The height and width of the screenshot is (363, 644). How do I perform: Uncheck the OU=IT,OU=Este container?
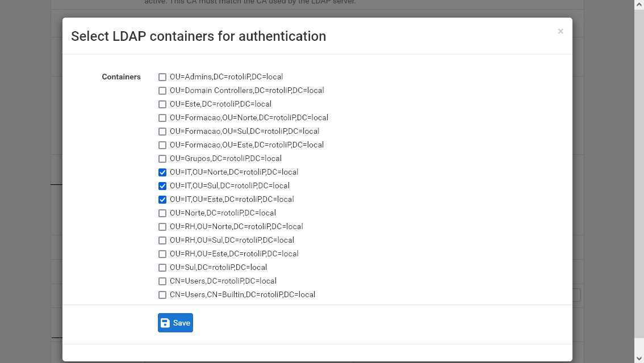point(162,199)
